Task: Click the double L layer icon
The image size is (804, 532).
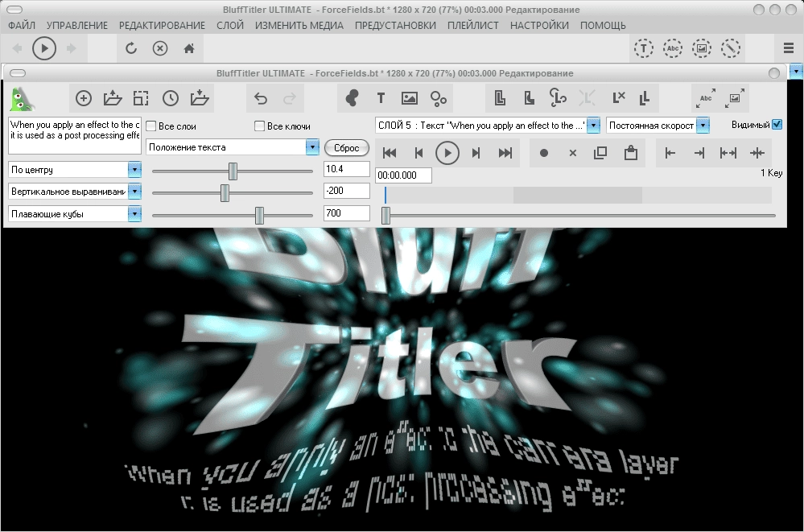Action: click(645, 97)
